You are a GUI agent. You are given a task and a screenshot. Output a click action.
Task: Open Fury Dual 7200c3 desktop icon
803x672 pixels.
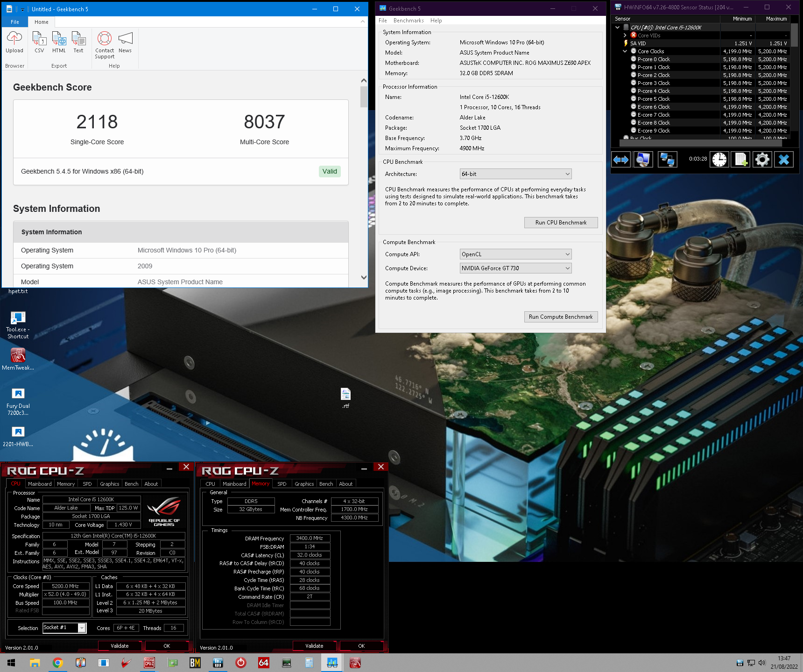[18, 401]
